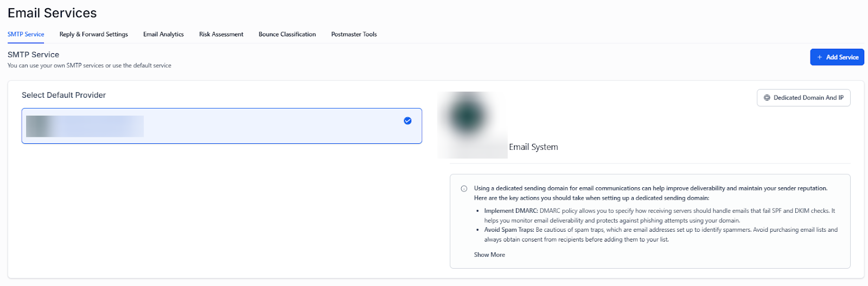
Task: Select the SMTP Service tab
Action: point(26,34)
